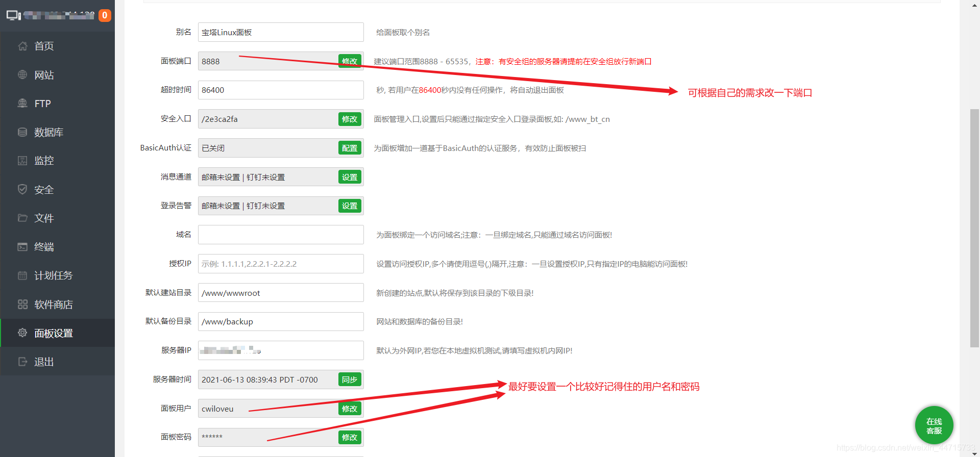The width and height of the screenshot is (980, 457).
Task: Click the exit icon beside 退出
Action: [22, 362]
